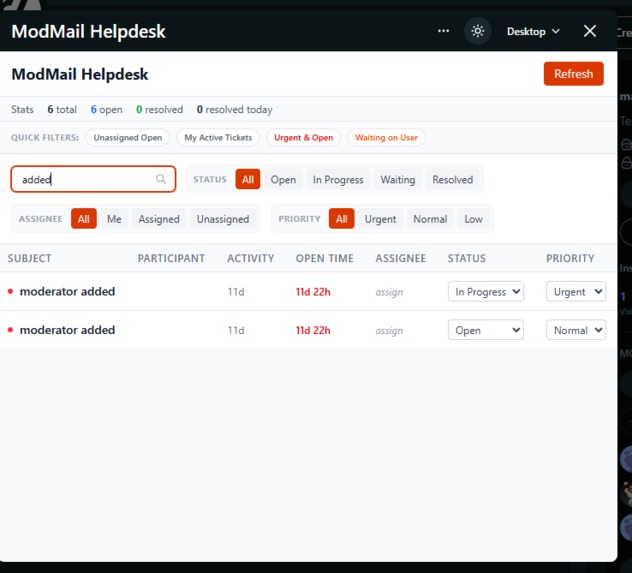Click the PARTICIPANT column header
Screen dimensions: 632x573
point(171,258)
